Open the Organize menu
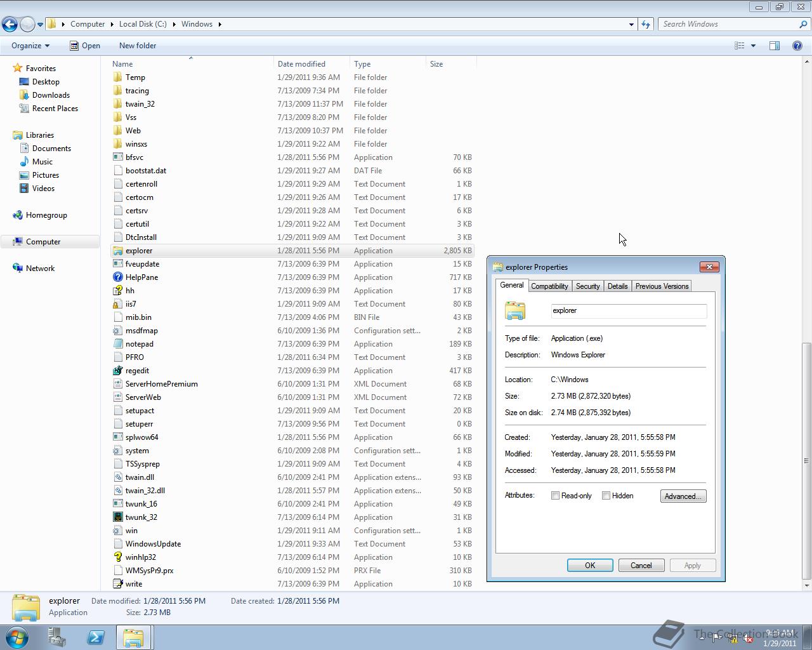 tap(30, 46)
